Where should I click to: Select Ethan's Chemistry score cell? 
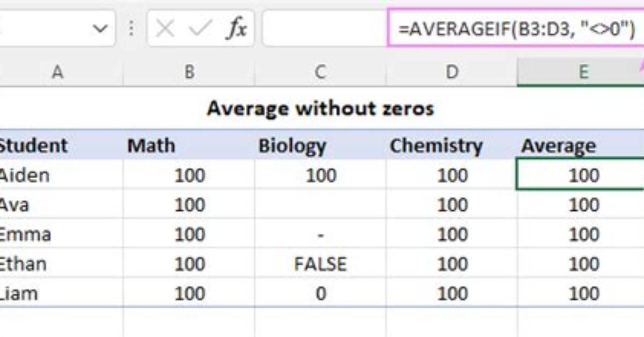[x=452, y=263]
